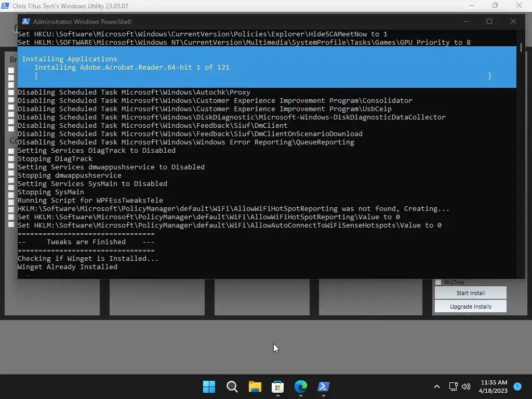Click the 'Stopping DiagTrack' line

tap(55, 159)
